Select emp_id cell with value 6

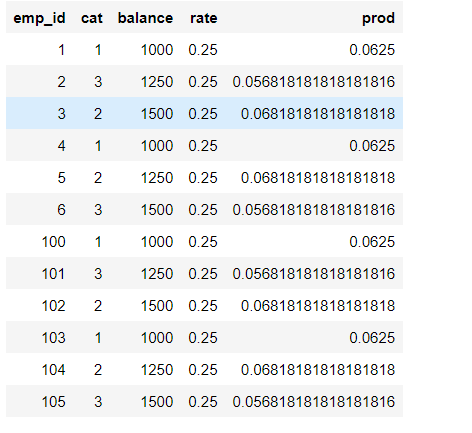[61, 210]
